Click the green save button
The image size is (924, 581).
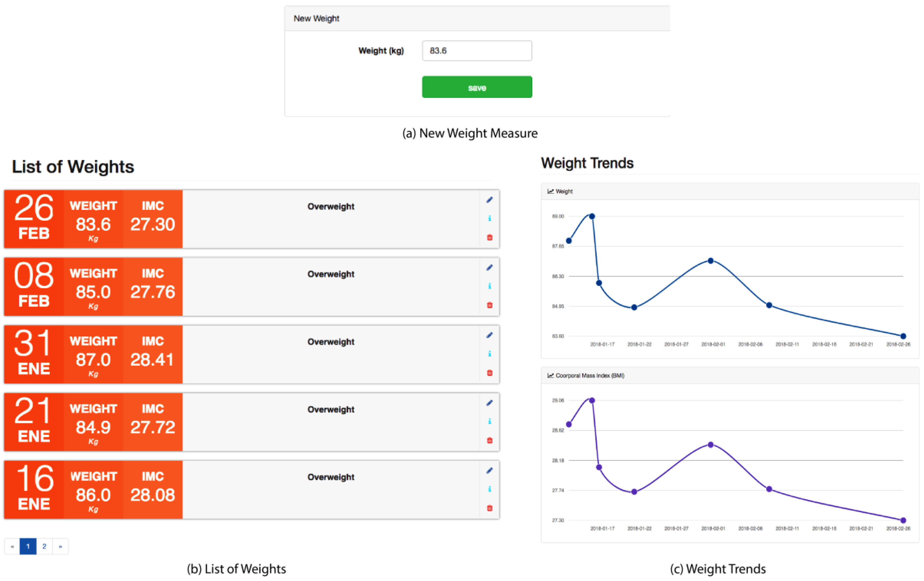(477, 87)
